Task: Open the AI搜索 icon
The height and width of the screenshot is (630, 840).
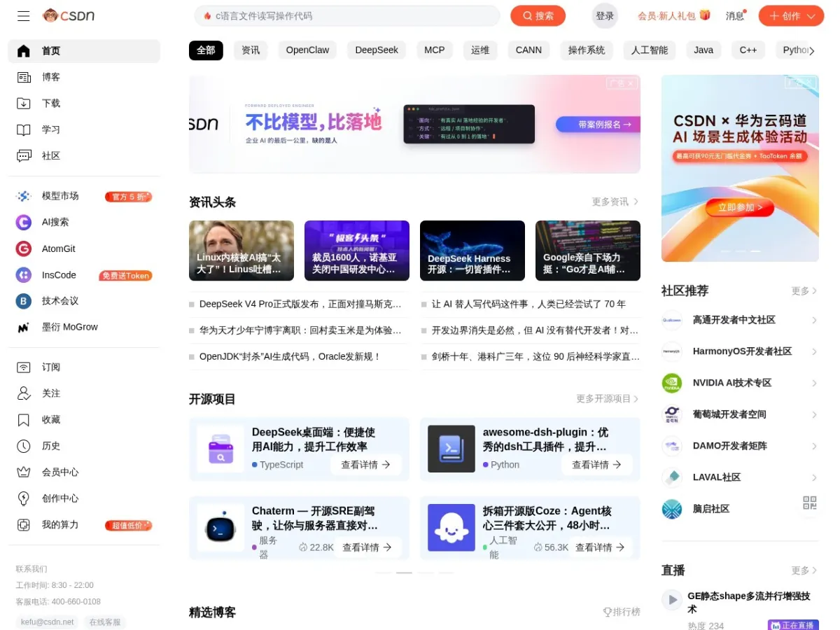Action: (24, 222)
